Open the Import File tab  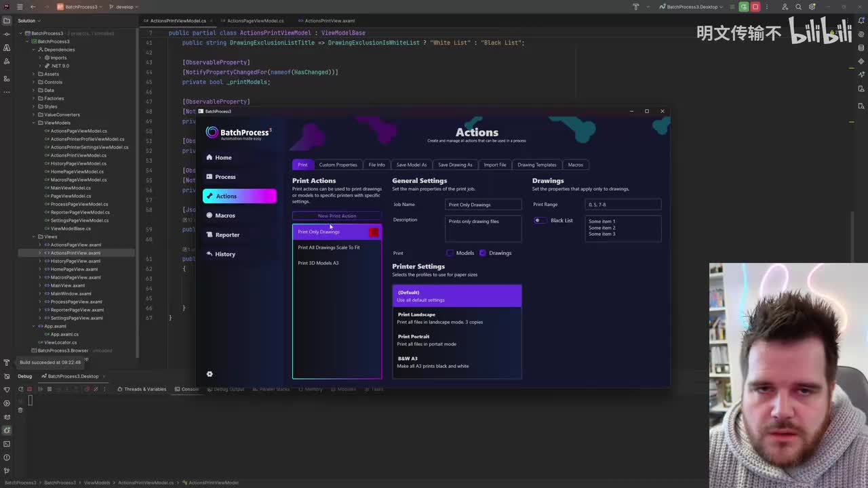point(494,165)
